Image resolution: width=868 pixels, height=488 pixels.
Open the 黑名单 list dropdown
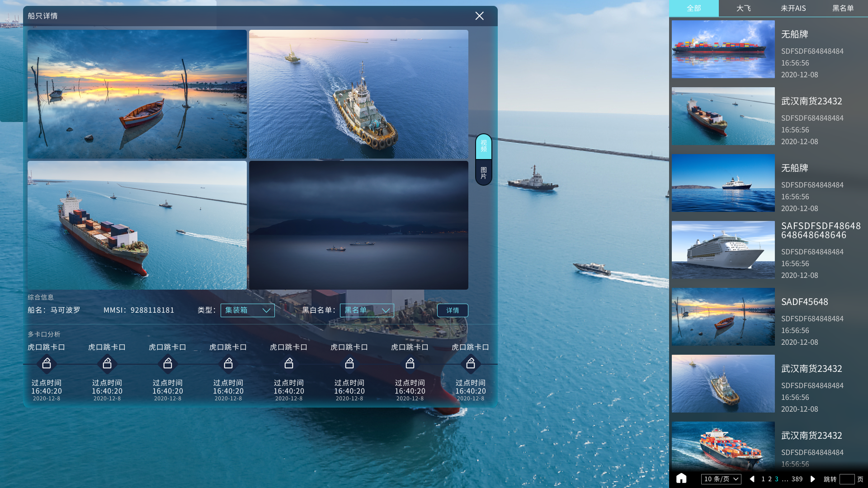tap(367, 310)
